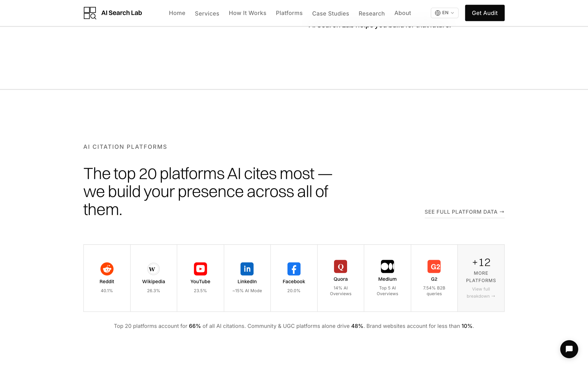Viewport: 588px width, 368px height.
Task: Click the Facebook platform icon
Action: coord(294,269)
